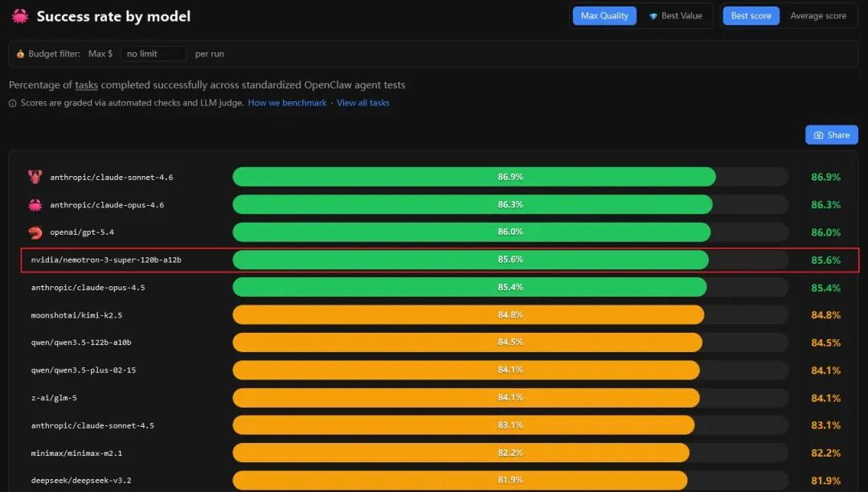Click the shrimp icon for openai/gpt-5.4
This screenshot has height=492, width=868.
pyautogui.click(x=35, y=232)
